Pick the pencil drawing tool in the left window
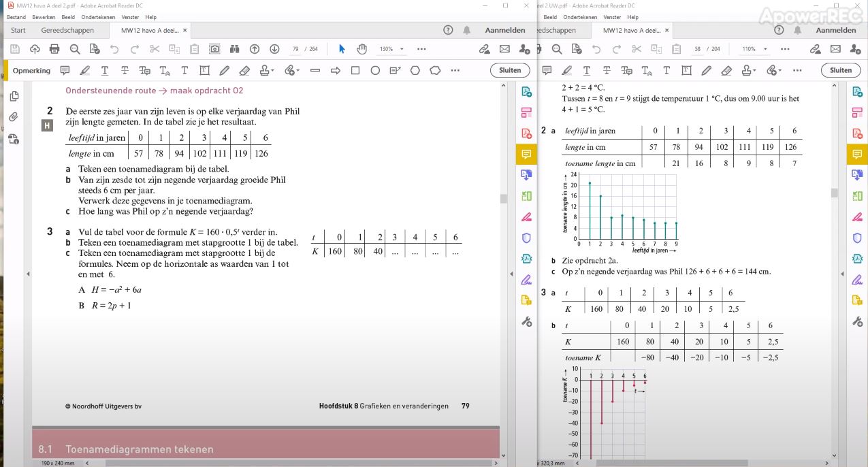 tap(224, 70)
